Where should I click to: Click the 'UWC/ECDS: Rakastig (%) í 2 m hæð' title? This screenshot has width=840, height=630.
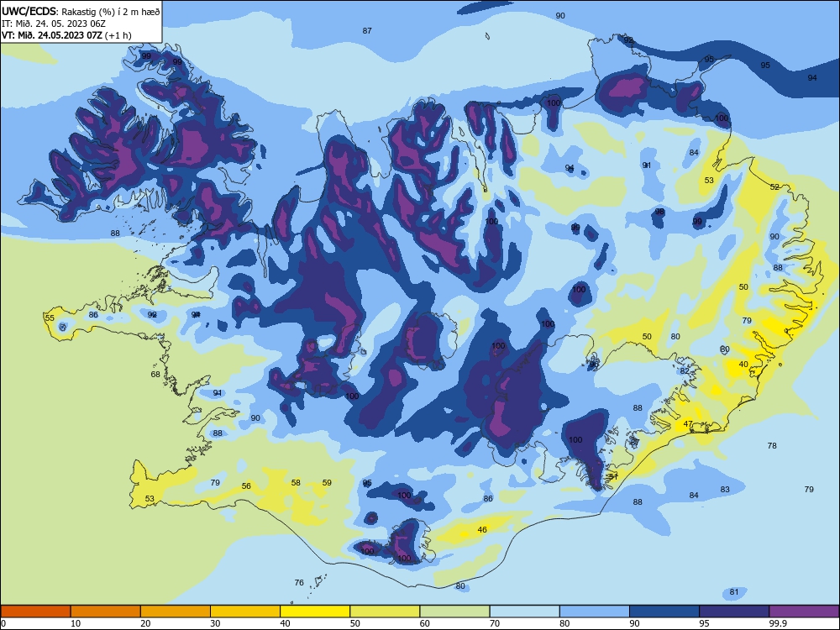point(81,11)
